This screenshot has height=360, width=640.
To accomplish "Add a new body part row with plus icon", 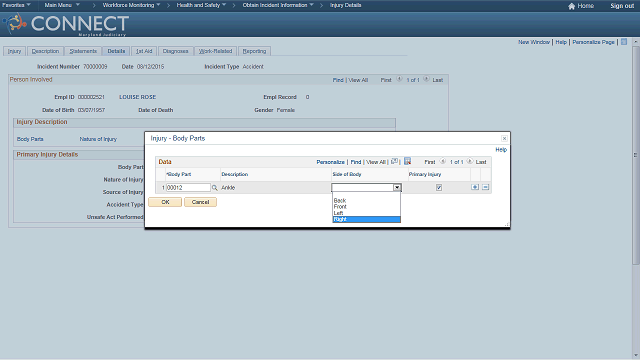I will tap(475, 187).
